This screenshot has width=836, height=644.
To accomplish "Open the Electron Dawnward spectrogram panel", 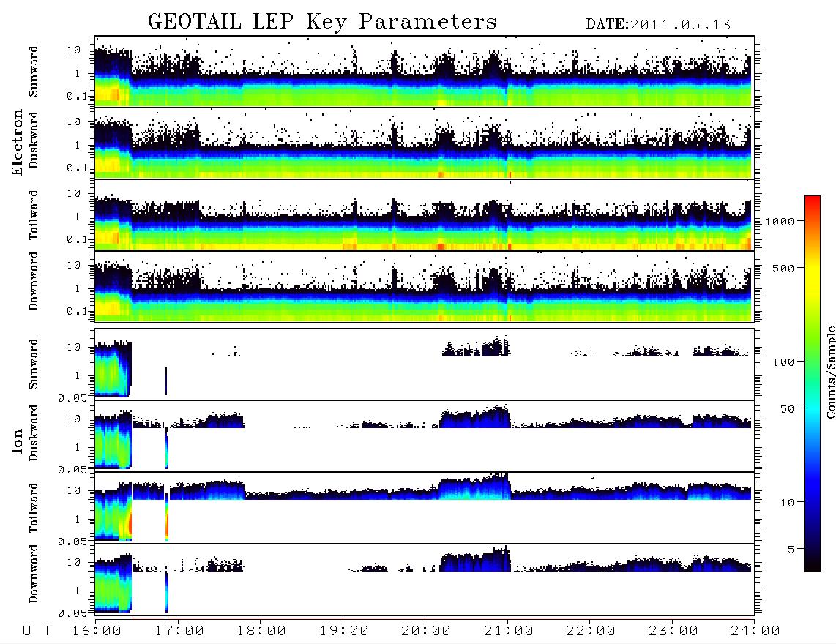I will [x=425, y=286].
